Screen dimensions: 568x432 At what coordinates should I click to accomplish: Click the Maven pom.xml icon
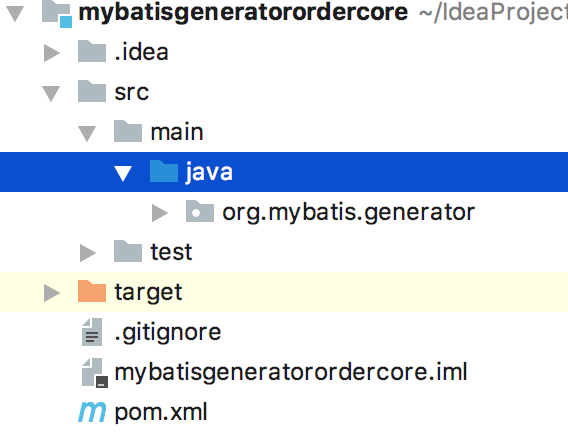92,412
